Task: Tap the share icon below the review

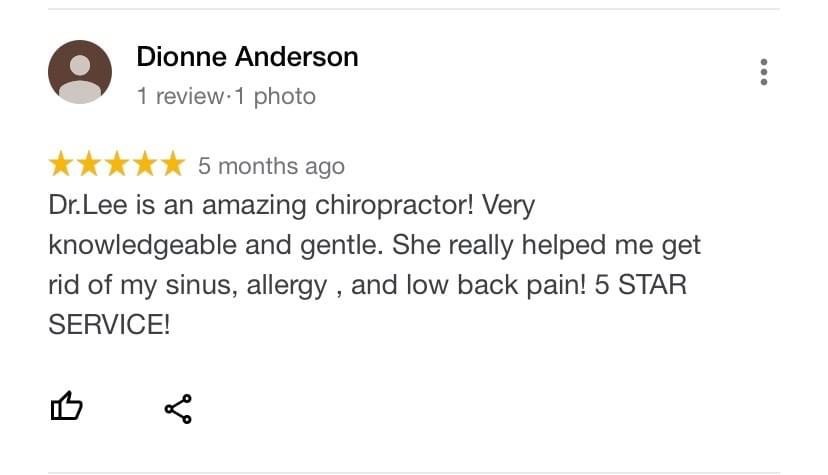Action: pyautogui.click(x=177, y=407)
